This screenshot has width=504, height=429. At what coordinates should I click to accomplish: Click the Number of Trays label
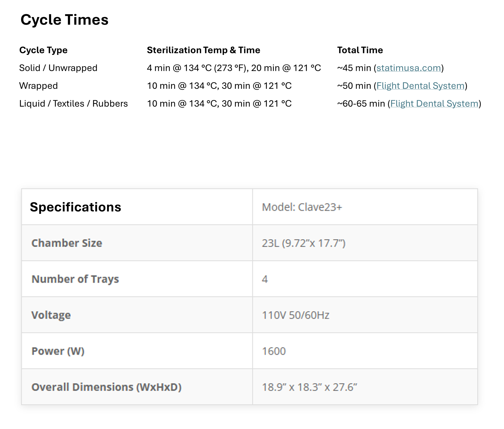[75, 279]
